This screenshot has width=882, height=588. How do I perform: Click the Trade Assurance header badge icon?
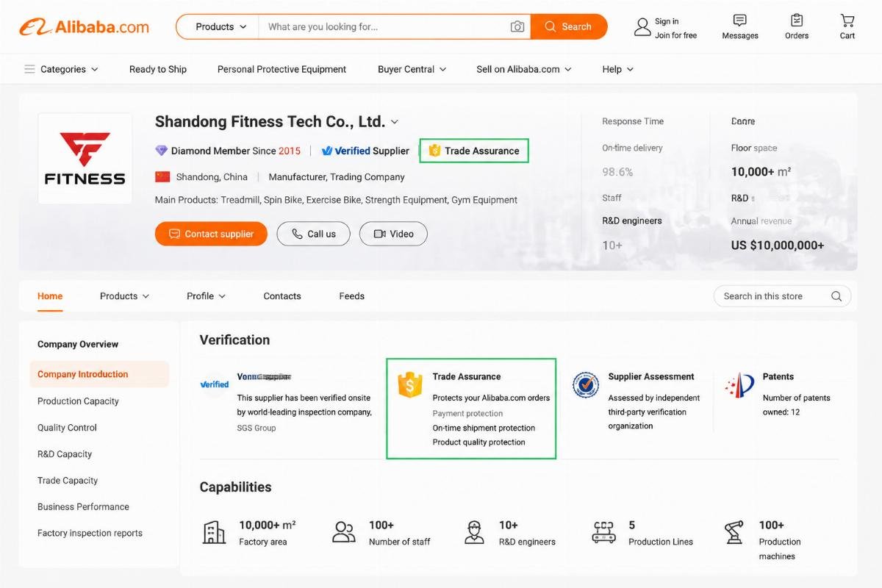(x=434, y=151)
